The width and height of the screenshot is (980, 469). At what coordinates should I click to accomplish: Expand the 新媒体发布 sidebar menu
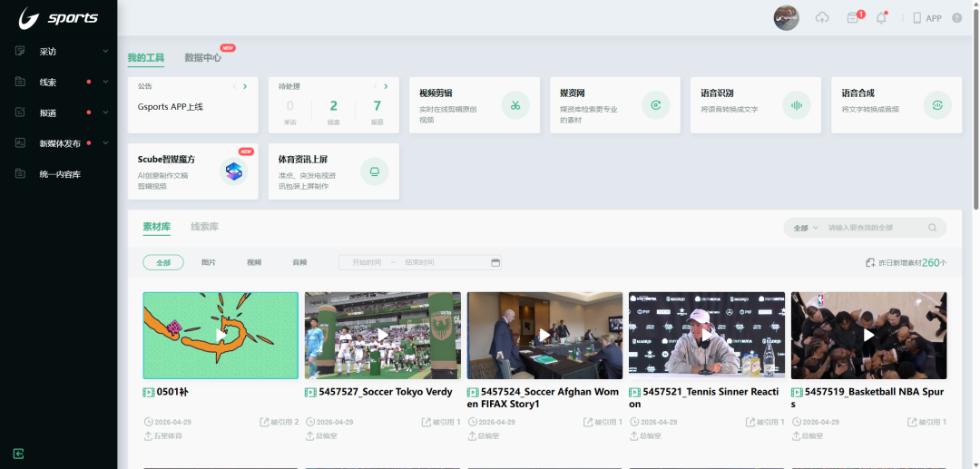click(59, 143)
